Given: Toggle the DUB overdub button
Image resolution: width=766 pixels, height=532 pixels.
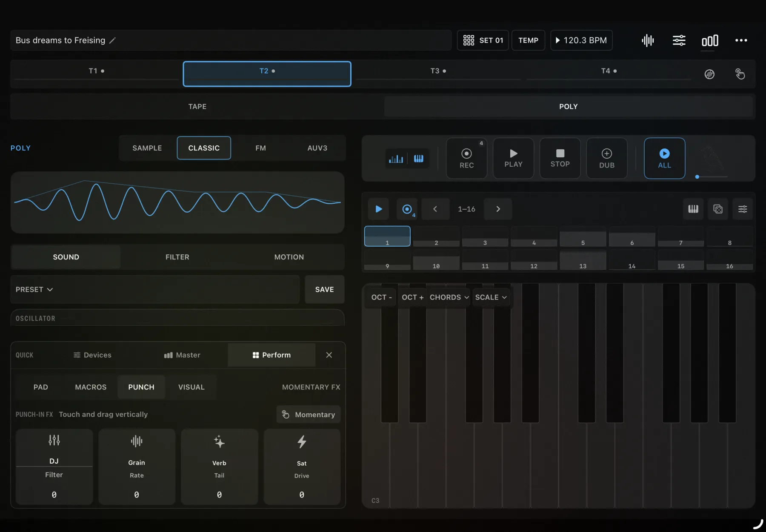Looking at the screenshot, I should click(607, 158).
